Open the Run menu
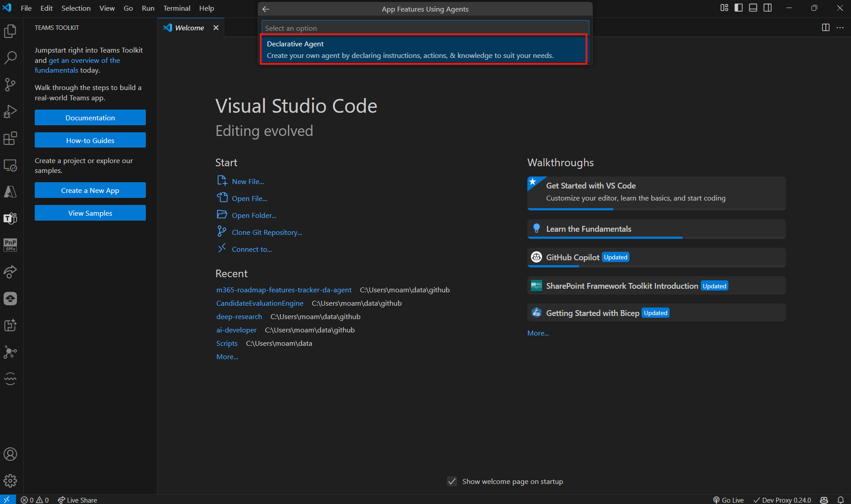The width and height of the screenshot is (851, 504). [x=148, y=8]
